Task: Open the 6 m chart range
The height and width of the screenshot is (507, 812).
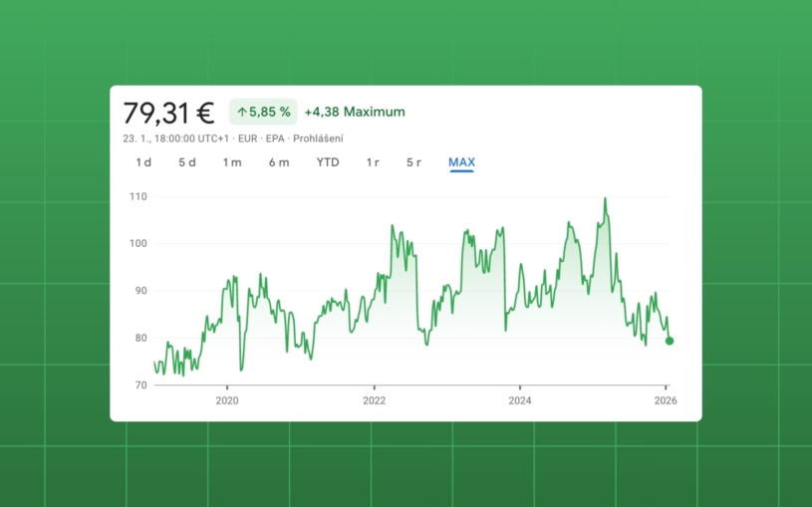Action: click(x=279, y=162)
